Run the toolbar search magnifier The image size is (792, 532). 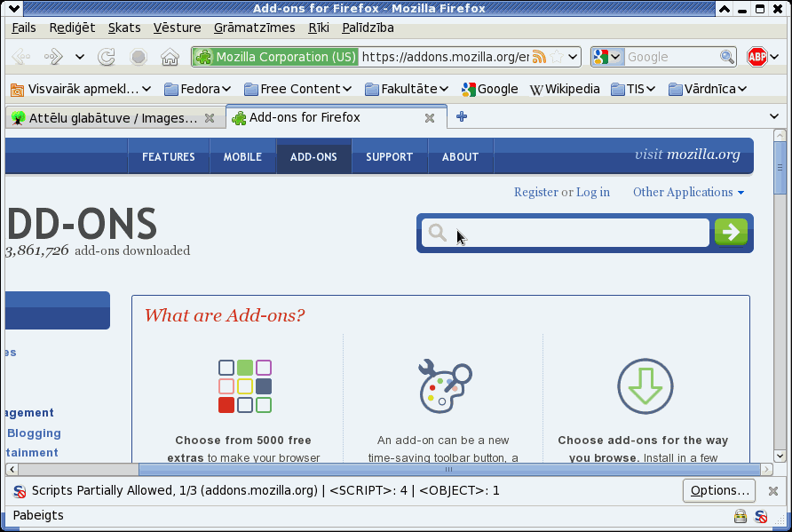click(x=727, y=57)
